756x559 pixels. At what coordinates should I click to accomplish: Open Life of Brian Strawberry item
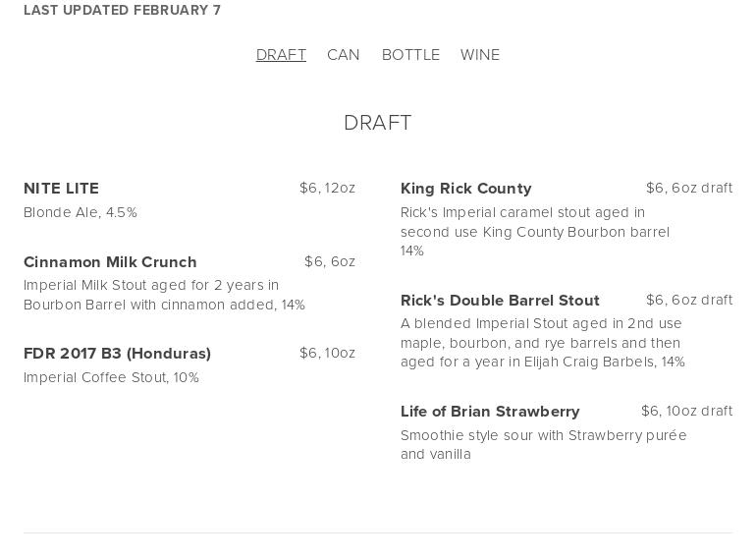490,412
